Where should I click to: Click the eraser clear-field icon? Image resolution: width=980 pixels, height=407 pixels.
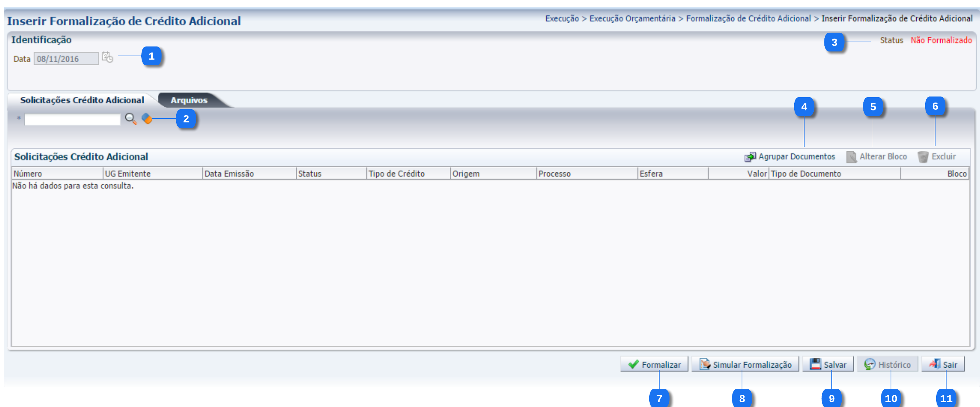coord(147,119)
